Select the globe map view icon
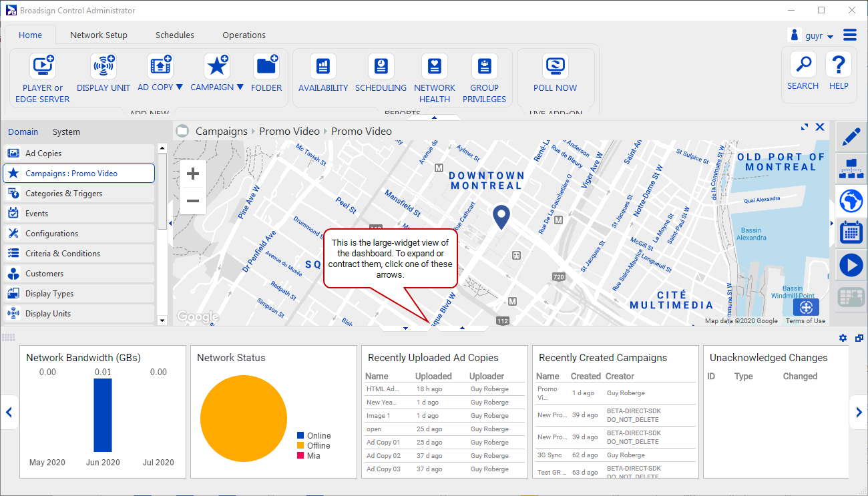 pos(851,201)
